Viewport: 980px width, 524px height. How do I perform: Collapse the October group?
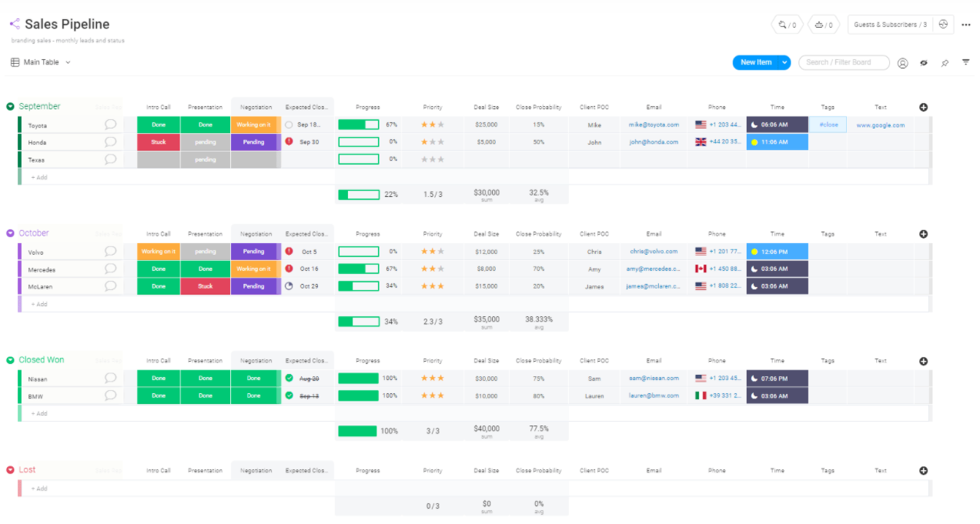click(10, 233)
